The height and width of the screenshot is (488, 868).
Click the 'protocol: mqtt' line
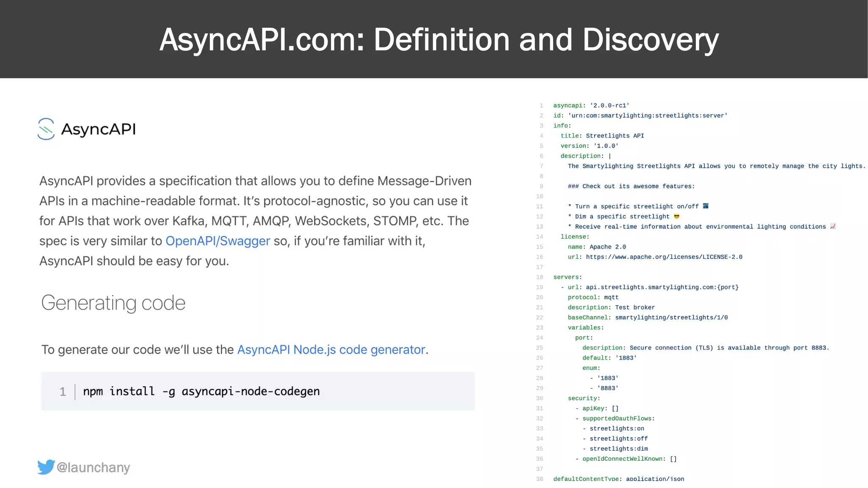(593, 298)
